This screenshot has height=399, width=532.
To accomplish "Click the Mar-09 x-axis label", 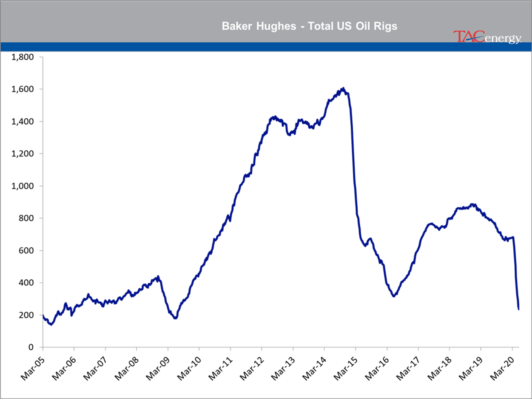I will [x=158, y=369].
